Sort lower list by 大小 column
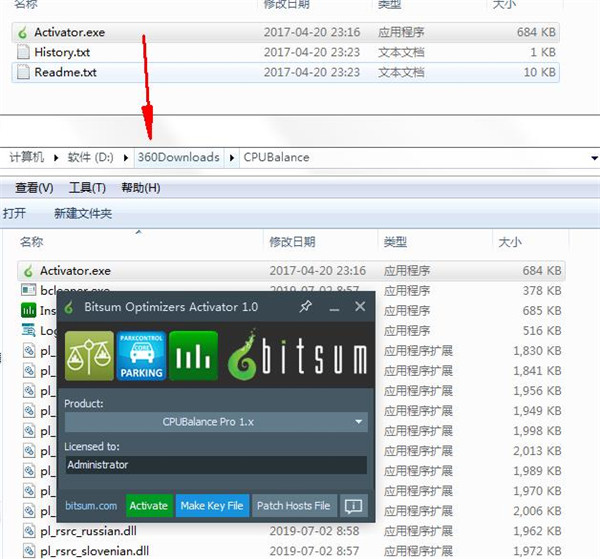 tap(510, 242)
